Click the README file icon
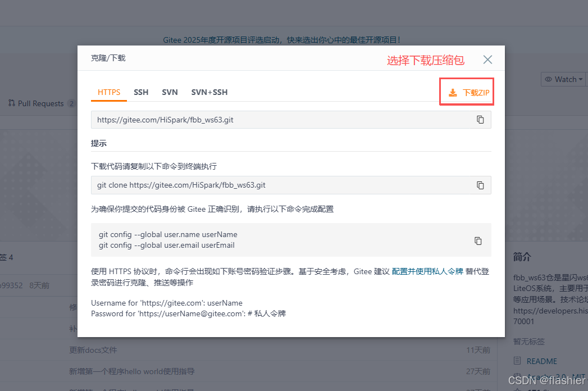This screenshot has height=391, width=588. [517, 361]
